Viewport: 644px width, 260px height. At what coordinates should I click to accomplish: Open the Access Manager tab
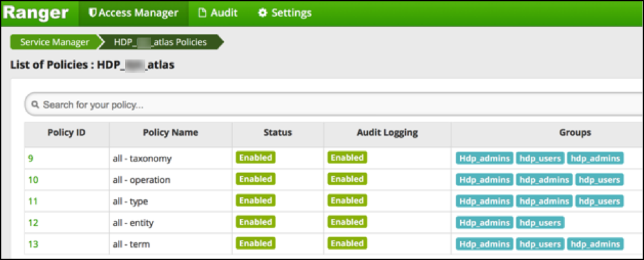tap(134, 13)
